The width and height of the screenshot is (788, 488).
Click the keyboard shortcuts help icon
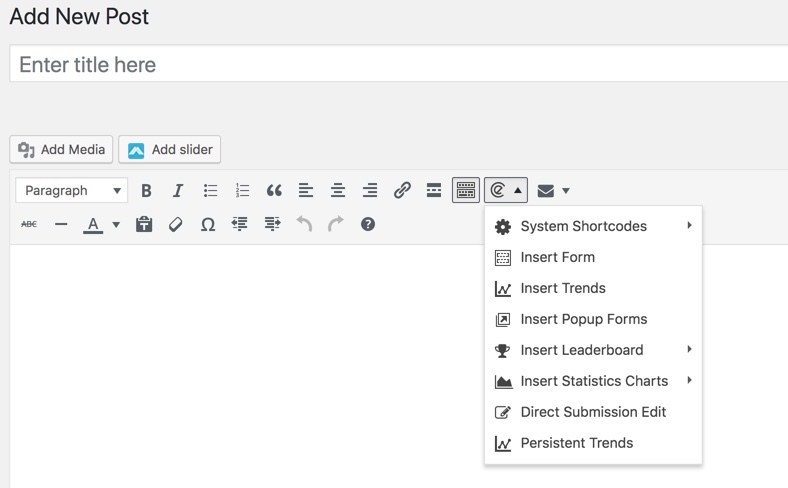point(368,225)
